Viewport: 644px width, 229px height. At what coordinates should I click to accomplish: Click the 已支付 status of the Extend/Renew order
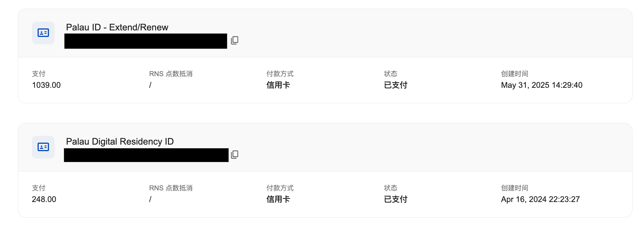(x=396, y=85)
